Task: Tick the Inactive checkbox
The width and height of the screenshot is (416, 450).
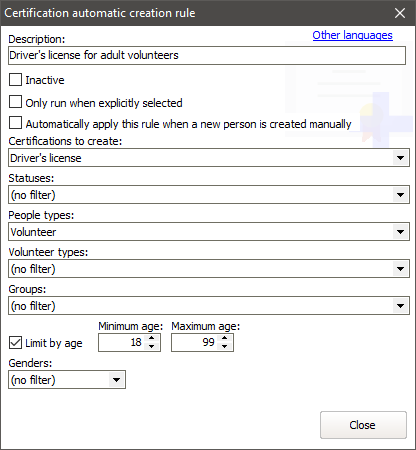Action: coord(15,80)
